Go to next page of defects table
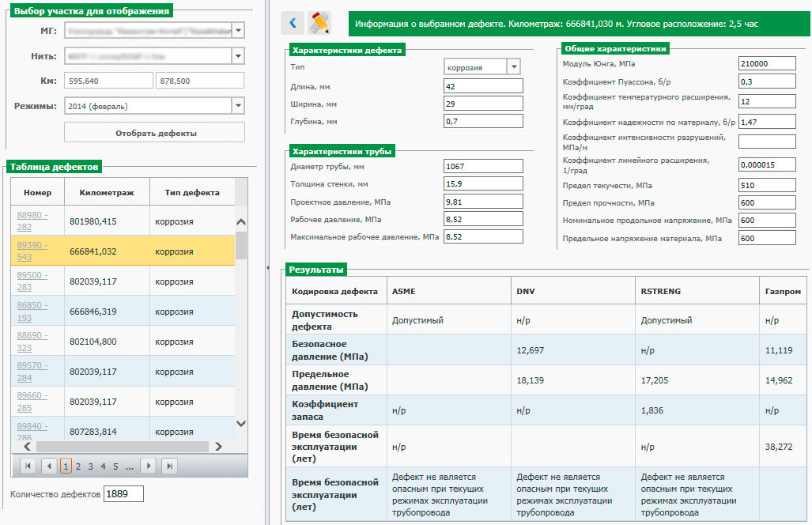This screenshot has width=812, height=525. click(x=149, y=466)
